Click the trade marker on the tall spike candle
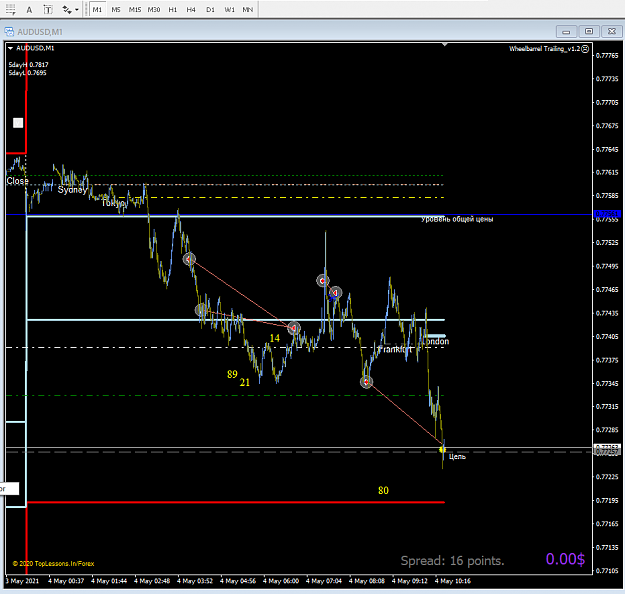This screenshot has height=594, width=625. coord(322,281)
